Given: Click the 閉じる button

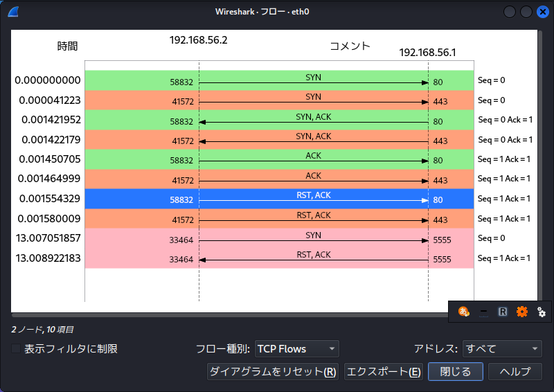Looking at the screenshot, I should 456,371.
